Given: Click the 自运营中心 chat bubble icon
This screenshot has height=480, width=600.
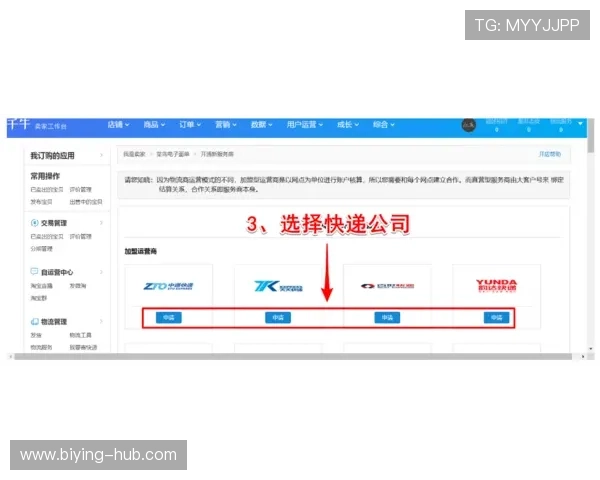Looking at the screenshot, I should [x=34, y=271].
